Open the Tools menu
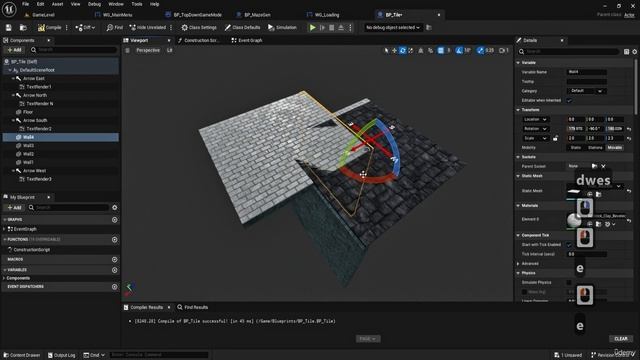Image resolution: width=640 pixels, height=360 pixels. (x=137, y=4)
